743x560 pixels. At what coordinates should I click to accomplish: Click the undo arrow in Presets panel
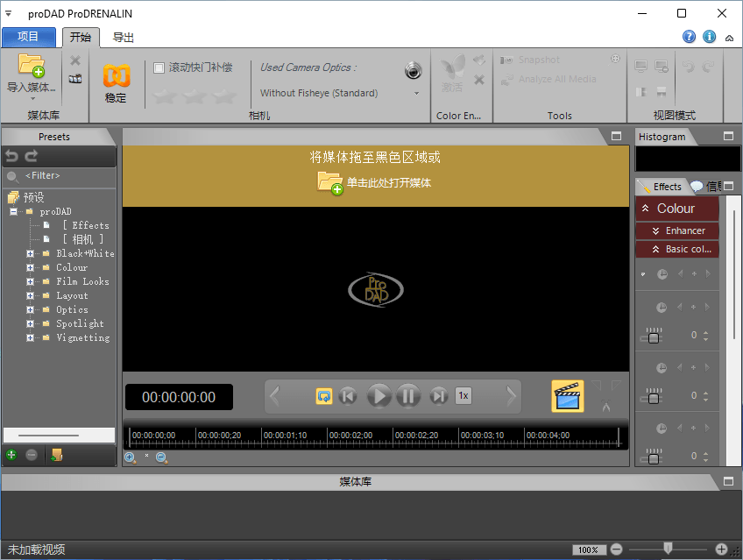click(x=12, y=156)
